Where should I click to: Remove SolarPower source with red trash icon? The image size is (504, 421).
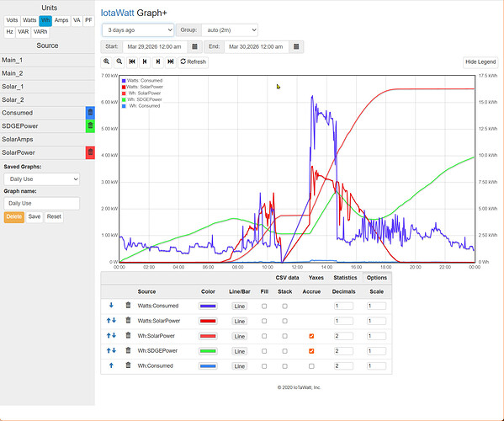point(90,152)
